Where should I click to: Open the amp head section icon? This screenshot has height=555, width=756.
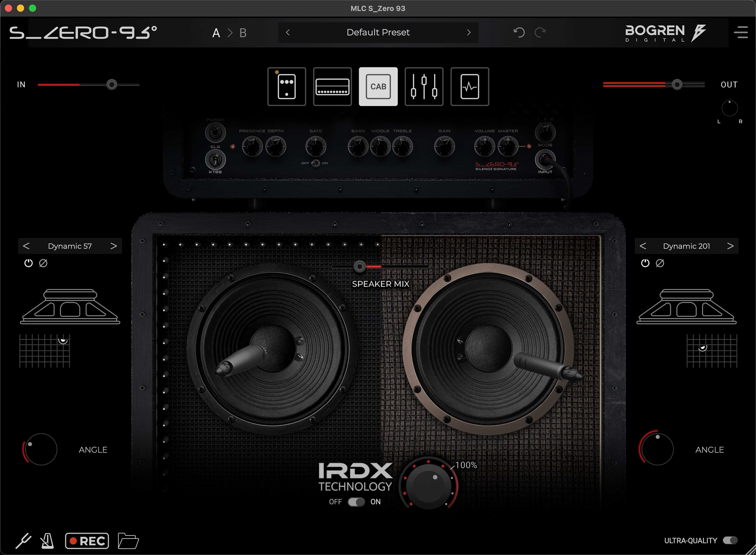coord(332,87)
